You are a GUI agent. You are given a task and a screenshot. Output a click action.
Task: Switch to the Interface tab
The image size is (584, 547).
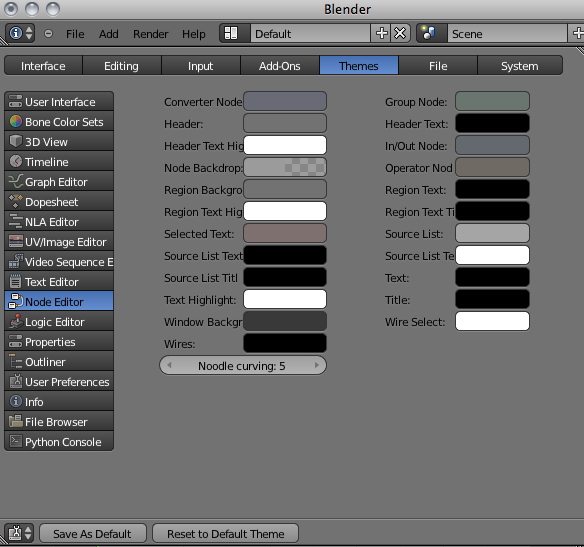tap(43, 66)
